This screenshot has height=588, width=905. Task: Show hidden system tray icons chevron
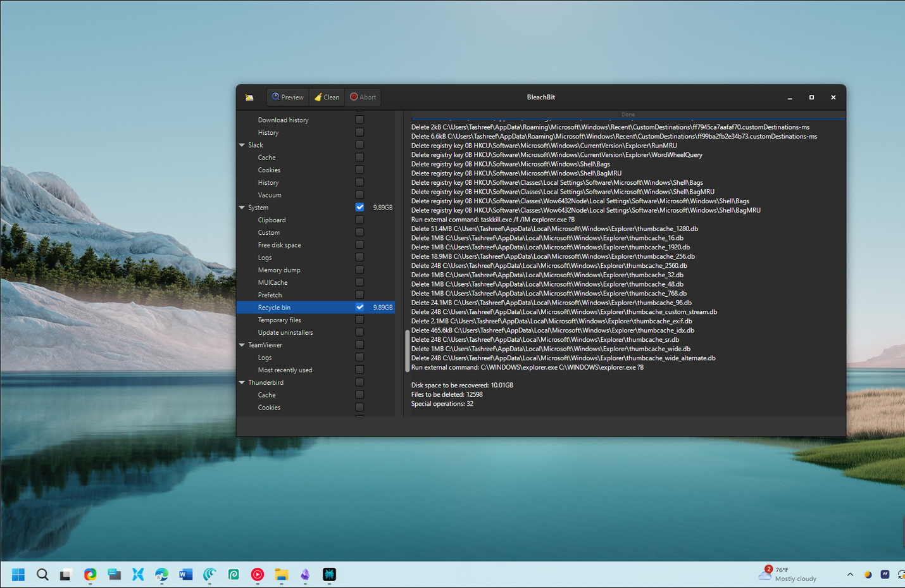[x=850, y=575]
